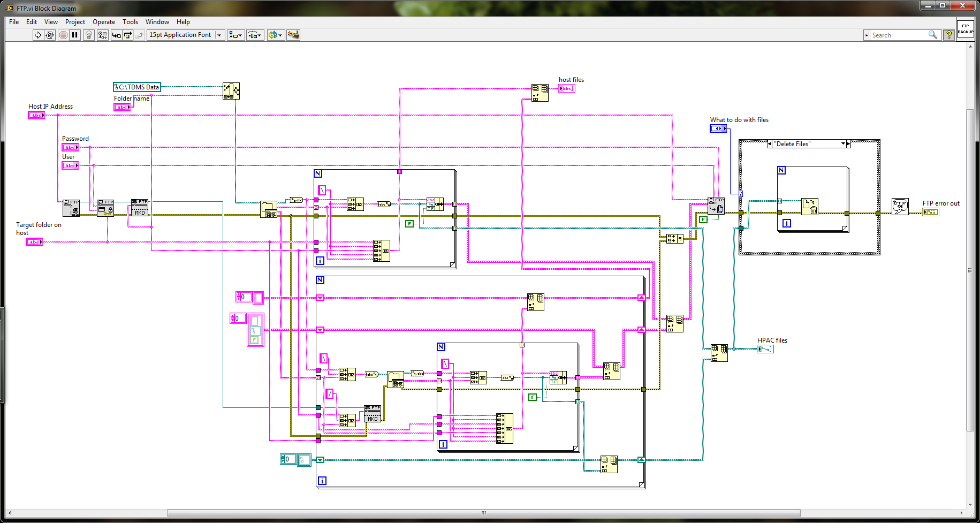980x523 pixels.
Task: Click index stepper of top pink array constant
Action: tap(239, 297)
